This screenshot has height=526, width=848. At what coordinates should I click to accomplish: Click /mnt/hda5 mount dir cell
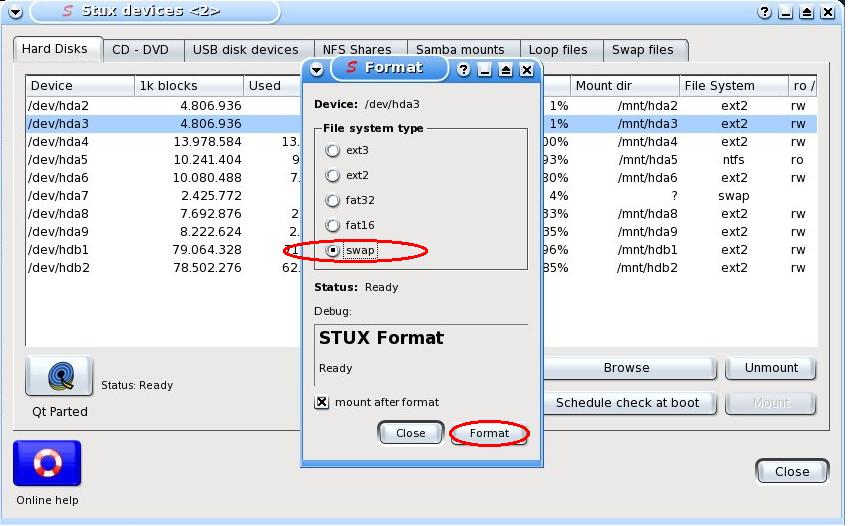(x=648, y=160)
